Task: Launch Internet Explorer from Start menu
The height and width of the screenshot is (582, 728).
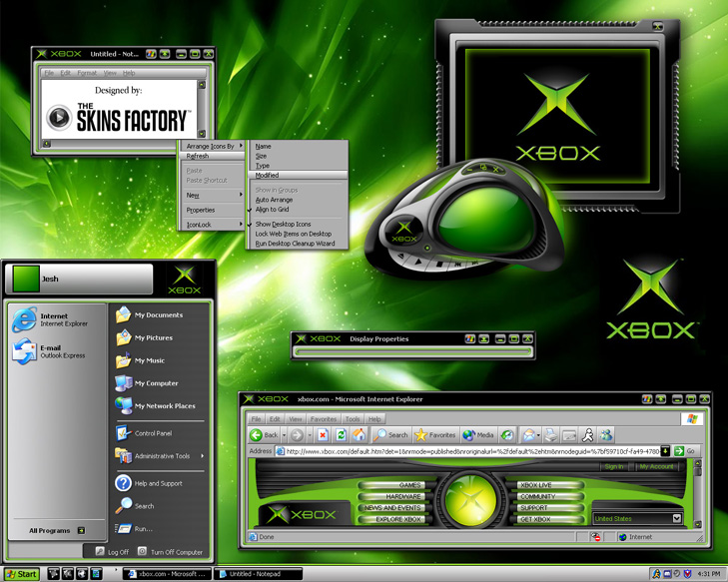Action: click(x=50, y=319)
